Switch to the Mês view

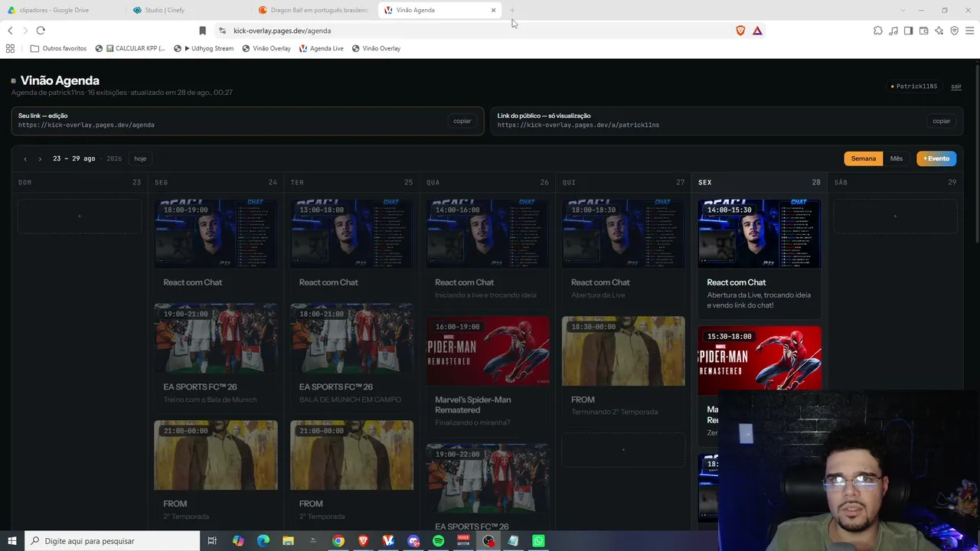click(x=897, y=158)
